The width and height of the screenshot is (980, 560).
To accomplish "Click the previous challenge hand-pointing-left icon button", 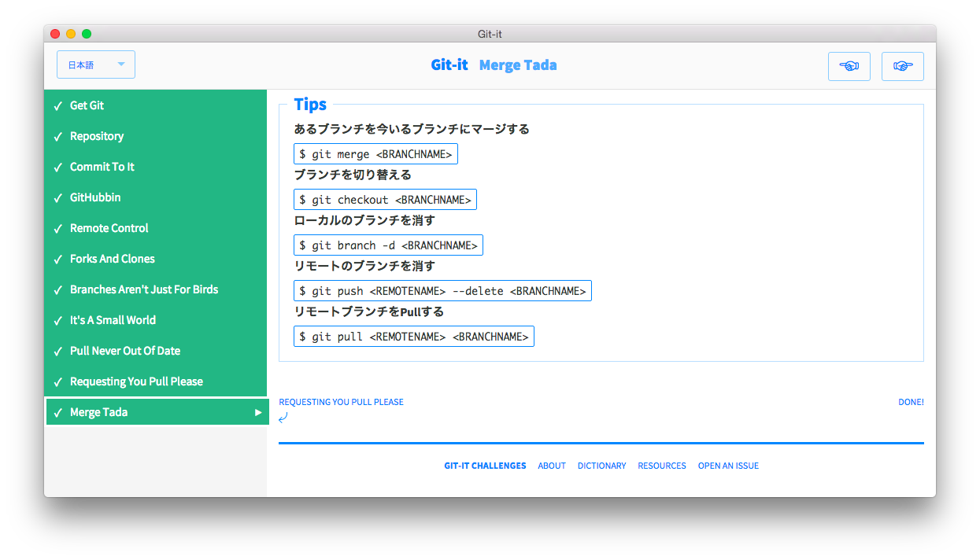I will click(x=849, y=66).
